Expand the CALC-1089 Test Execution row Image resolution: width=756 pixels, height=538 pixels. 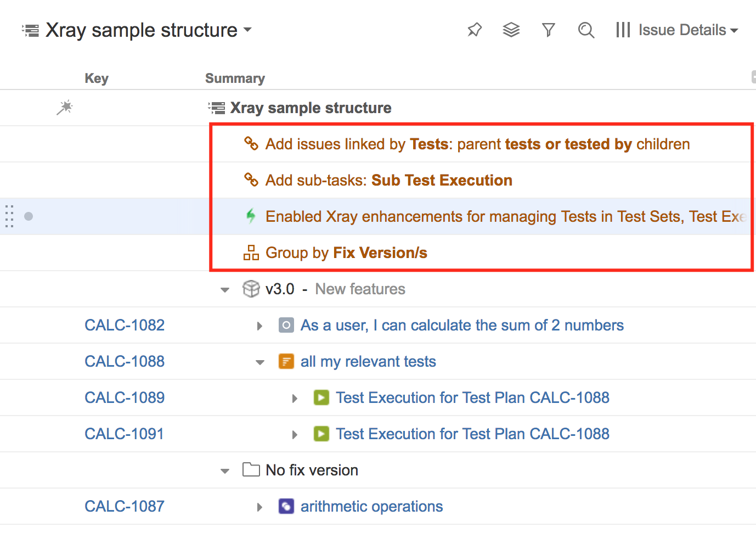coord(295,398)
